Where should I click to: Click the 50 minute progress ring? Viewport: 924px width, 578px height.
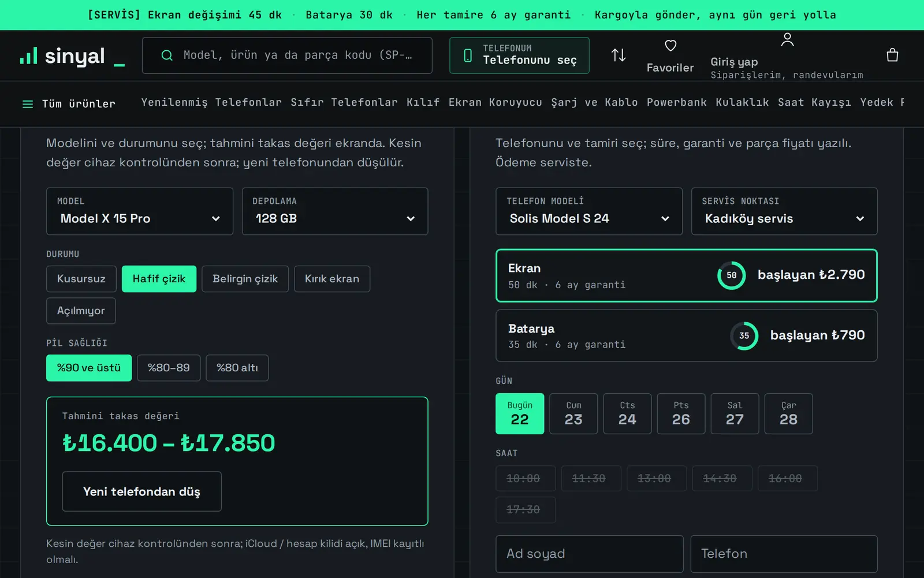tap(732, 275)
